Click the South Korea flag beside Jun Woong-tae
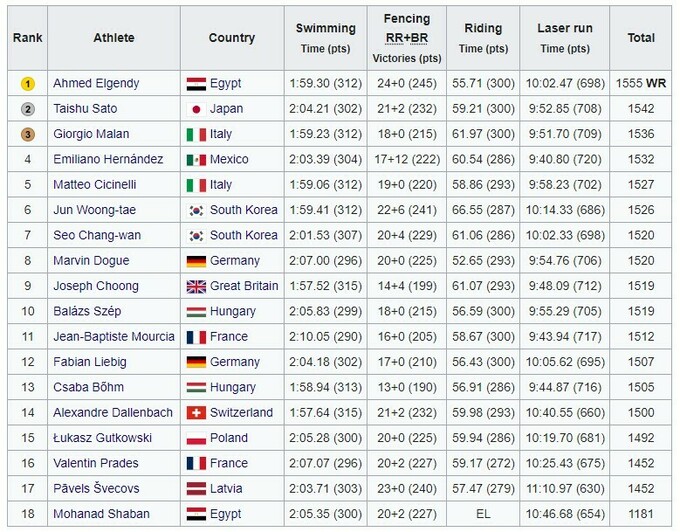 pyautogui.click(x=196, y=210)
